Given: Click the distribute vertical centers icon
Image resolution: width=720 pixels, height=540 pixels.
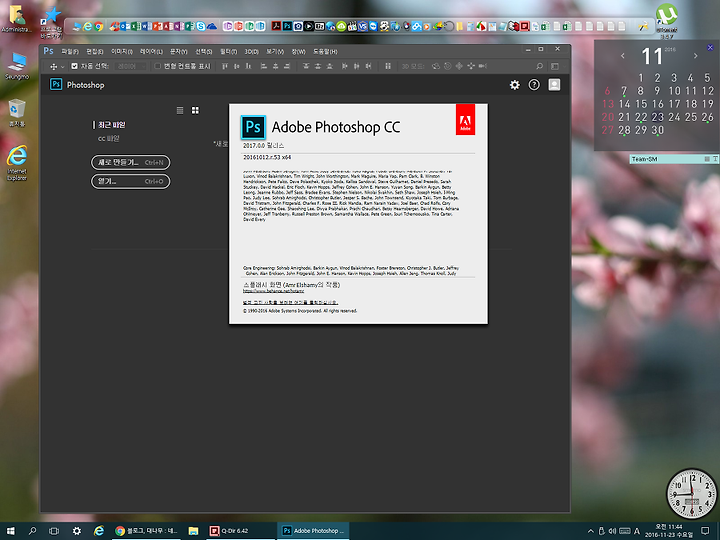Looking at the screenshot, I should pyautogui.click(x=318, y=66).
